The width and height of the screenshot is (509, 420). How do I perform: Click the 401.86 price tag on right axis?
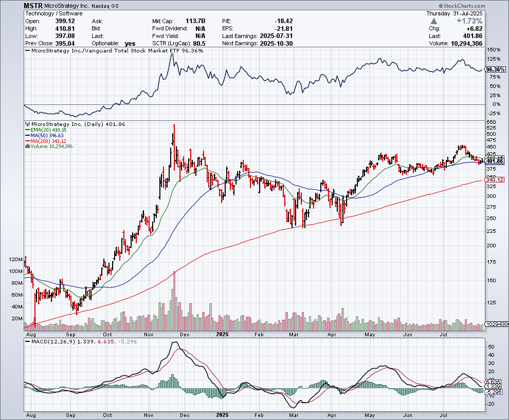click(495, 161)
